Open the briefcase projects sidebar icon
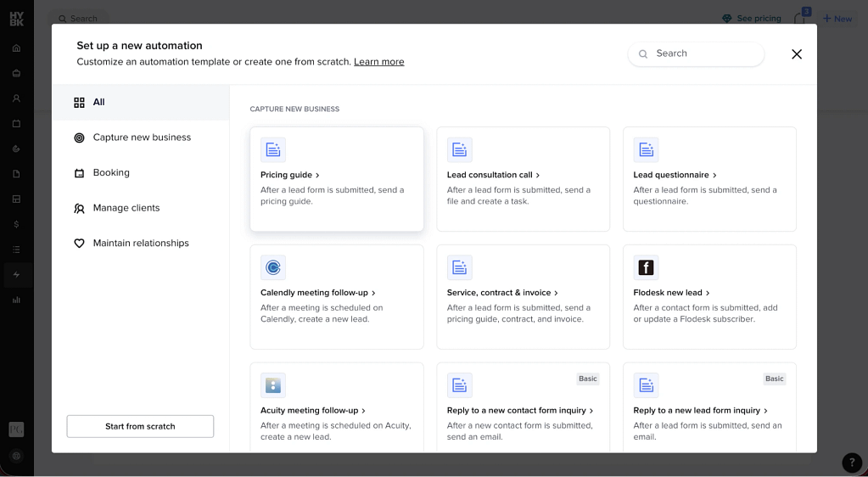The height and width of the screenshot is (477, 868). click(17, 73)
